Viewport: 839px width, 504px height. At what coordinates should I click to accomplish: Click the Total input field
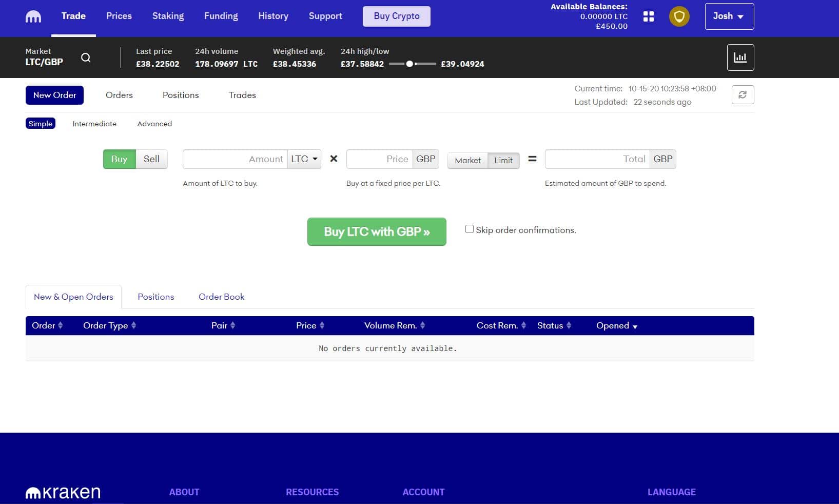(597, 159)
